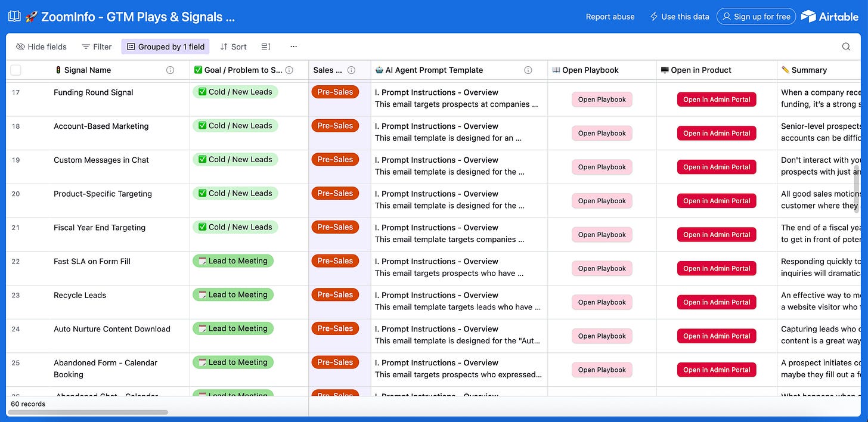Open in Admin Portal for Auto Nurture Content Download
Screen dimensions: 868x422
(717, 336)
